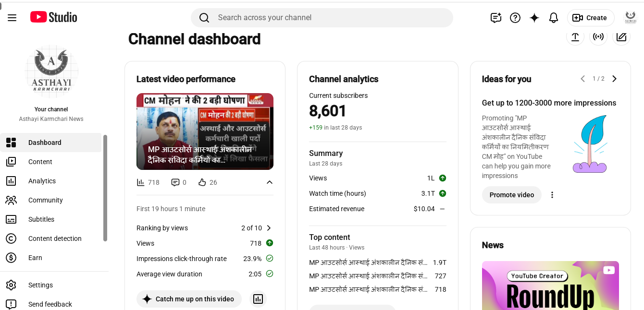The image size is (644, 310).
Task: Click the Go live broadcast icon
Action: pyautogui.click(x=598, y=36)
